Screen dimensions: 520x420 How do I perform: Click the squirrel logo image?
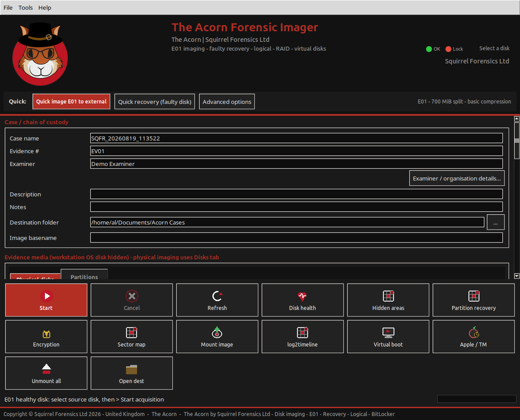pyautogui.click(x=40, y=54)
